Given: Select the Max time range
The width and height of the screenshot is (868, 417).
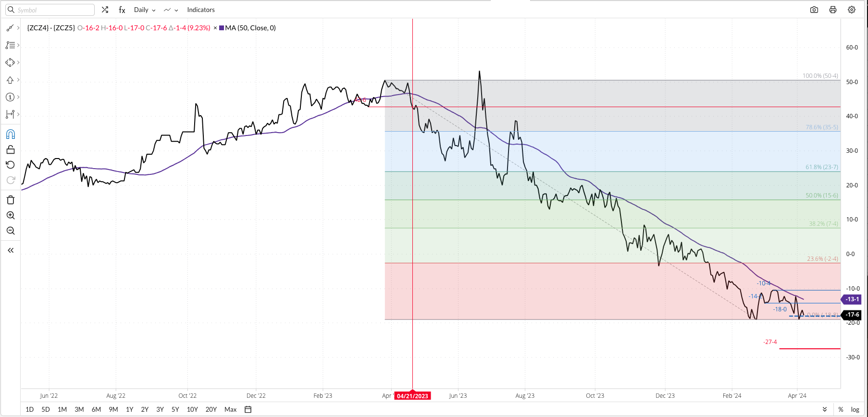Looking at the screenshot, I should (x=230, y=409).
